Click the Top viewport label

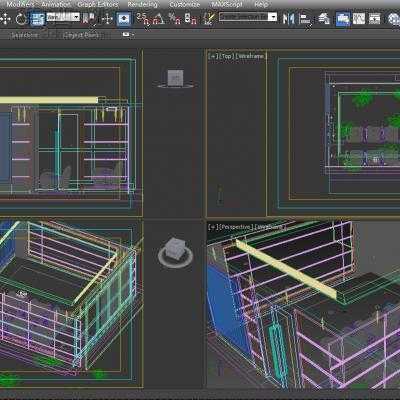click(x=227, y=56)
